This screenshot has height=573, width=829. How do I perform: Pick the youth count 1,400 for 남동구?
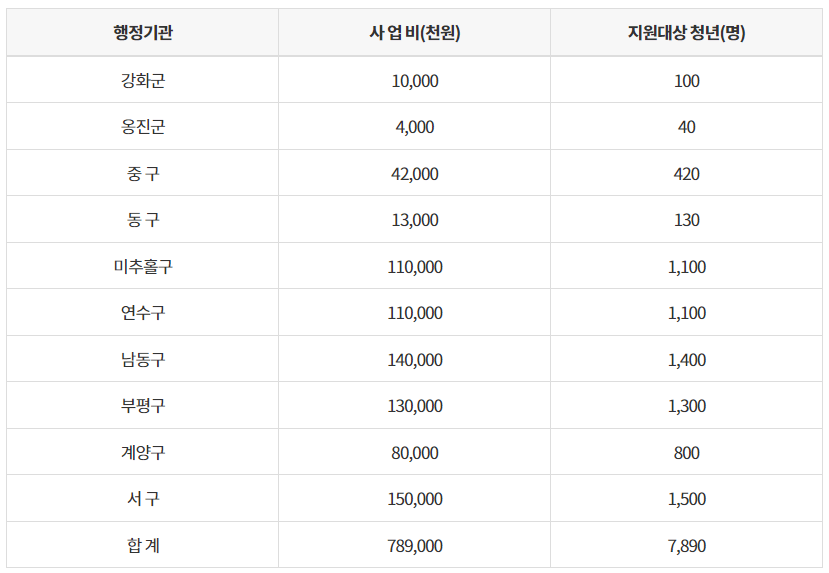tap(686, 360)
